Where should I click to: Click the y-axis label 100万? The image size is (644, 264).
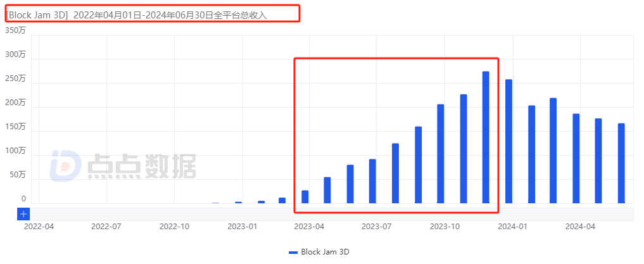[x=16, y=151]
